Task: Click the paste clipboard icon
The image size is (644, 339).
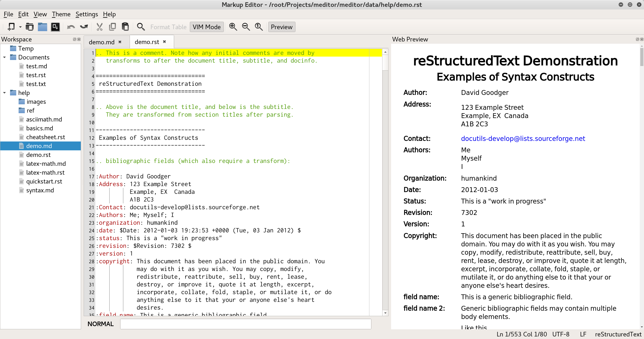Action: pos(125,27)
